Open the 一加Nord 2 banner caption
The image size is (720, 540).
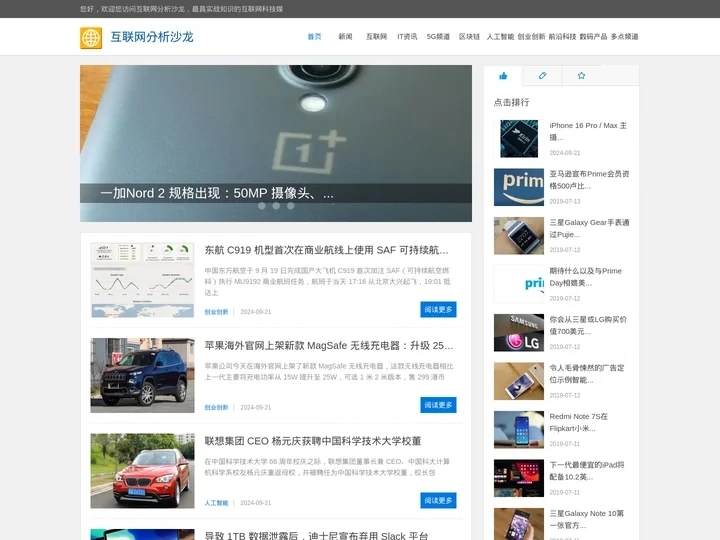click(217, 193)
